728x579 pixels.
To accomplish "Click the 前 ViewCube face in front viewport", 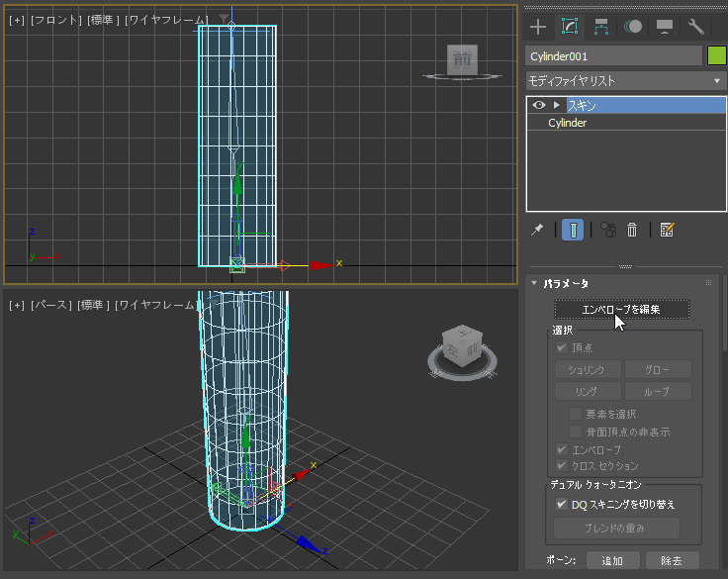I will tap(462, 59).
